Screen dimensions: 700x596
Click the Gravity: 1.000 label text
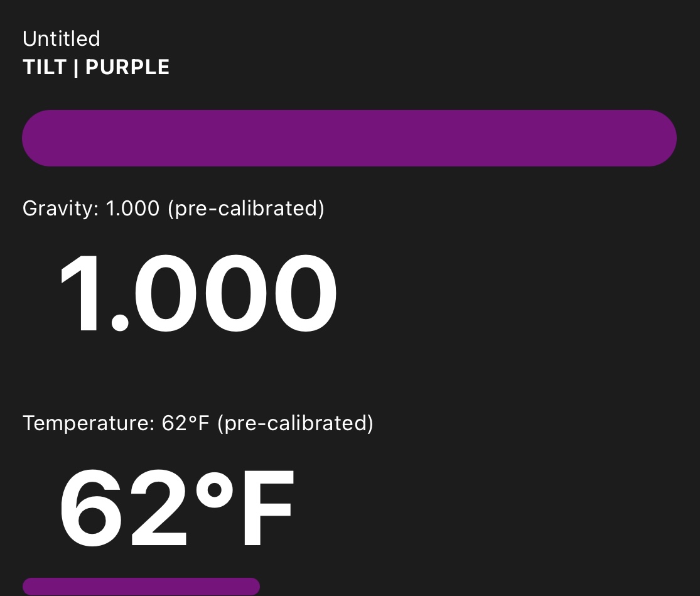point(91,209)
